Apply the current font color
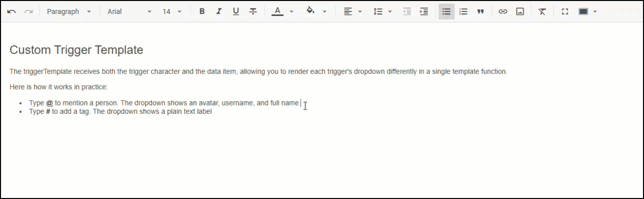644x199 pixels. tap(278, 11)
